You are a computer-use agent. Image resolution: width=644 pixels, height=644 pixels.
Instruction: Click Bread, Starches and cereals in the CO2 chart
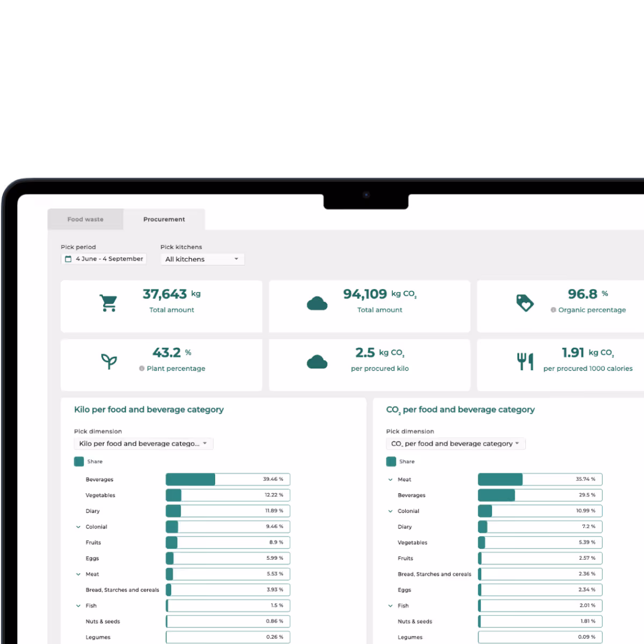coord(435,574)
